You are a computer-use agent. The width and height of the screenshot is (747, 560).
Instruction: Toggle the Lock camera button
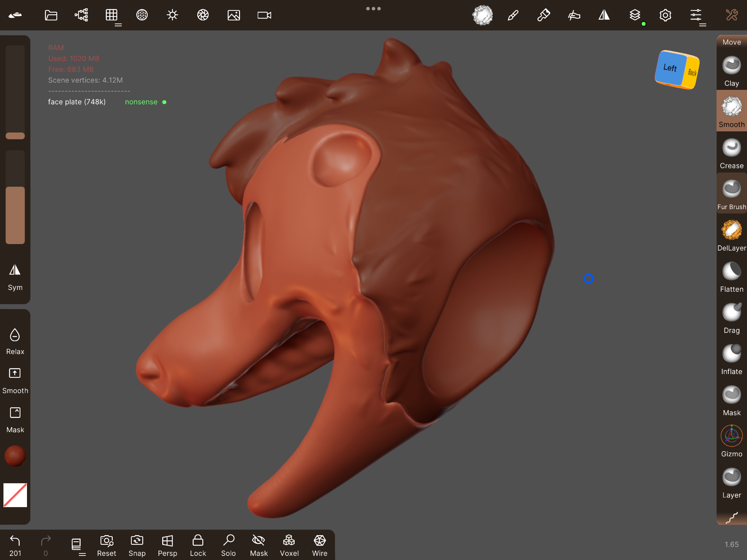(x=198, y=545)
